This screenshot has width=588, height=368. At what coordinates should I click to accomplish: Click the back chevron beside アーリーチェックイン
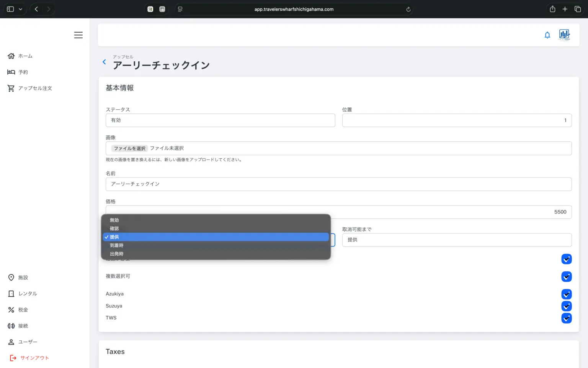tap(104, 62)
